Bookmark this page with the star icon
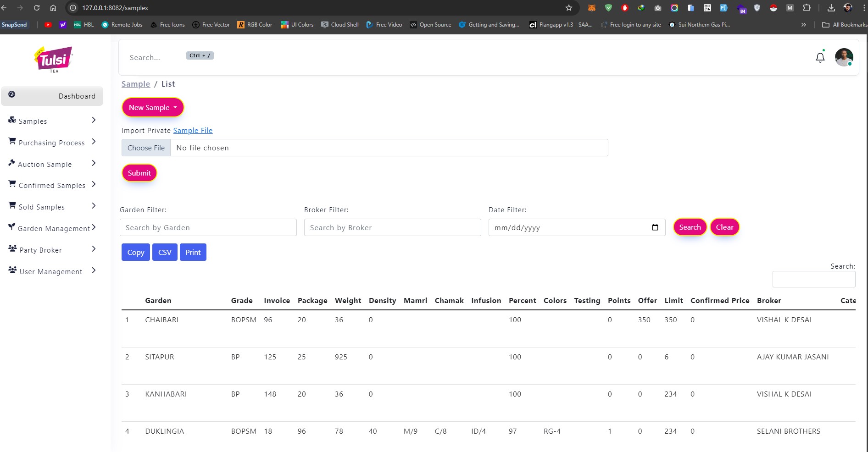This screenshot has height=452, width=868. click(x=568, y=8)
